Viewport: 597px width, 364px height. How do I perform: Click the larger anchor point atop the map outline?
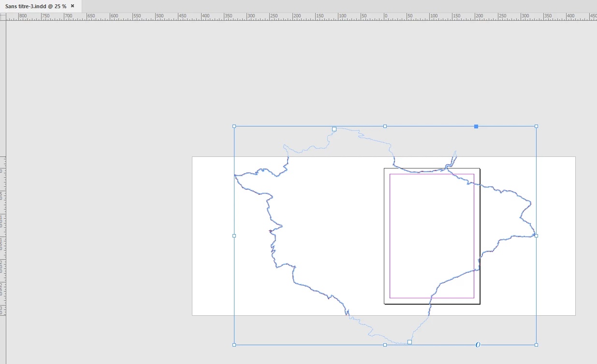tap(334, 129)
